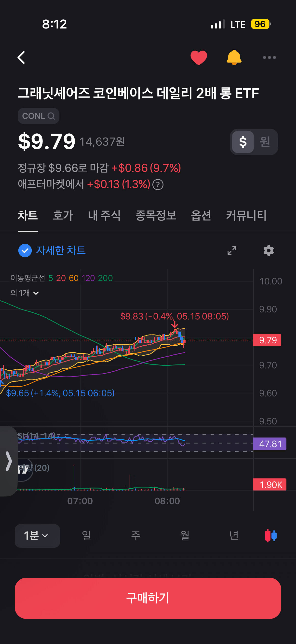The width and height of the screenshot is (296, 644).
Task: Tap the 14,637원 converted price
Action: point(102,142)
